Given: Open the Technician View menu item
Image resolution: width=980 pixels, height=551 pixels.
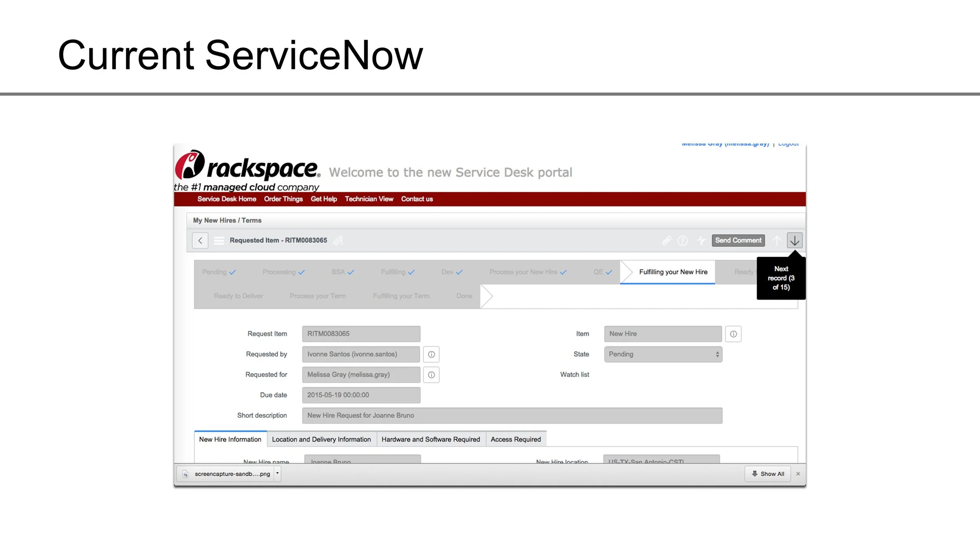Looking at the screenshot, I should click(x=369, y=199).
